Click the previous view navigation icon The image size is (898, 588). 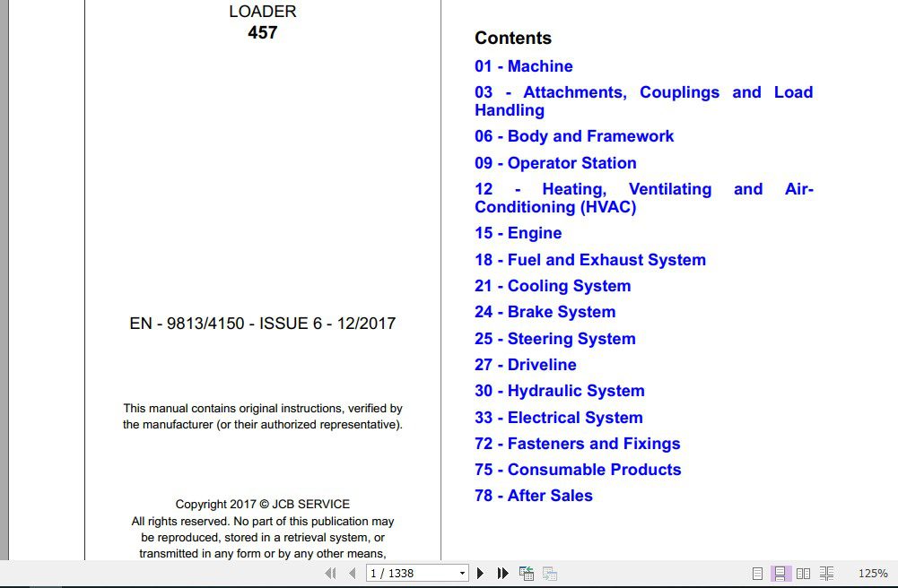coord(527,573)
